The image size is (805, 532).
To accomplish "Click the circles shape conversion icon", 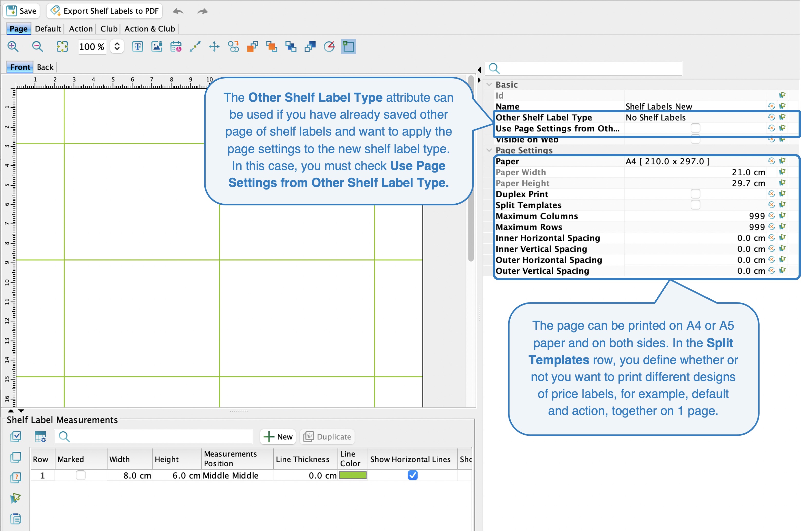I will click(x=233, y=46).
